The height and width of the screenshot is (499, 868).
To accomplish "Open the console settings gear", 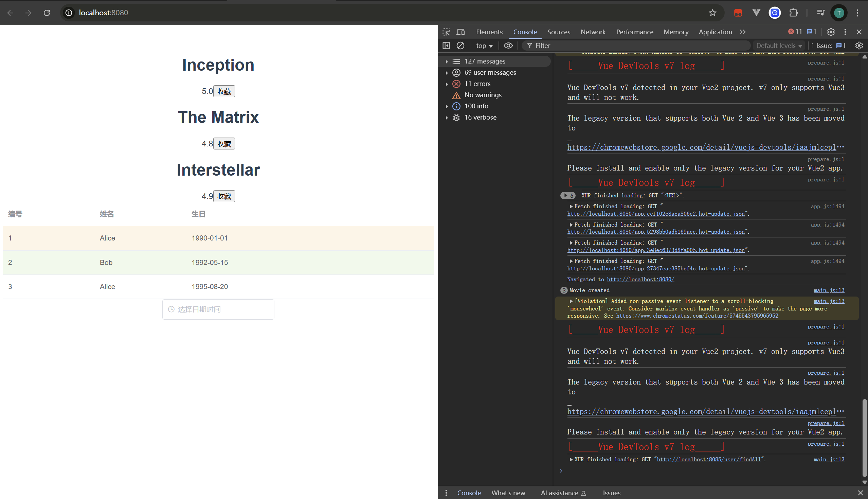I will tap(859, 46).
